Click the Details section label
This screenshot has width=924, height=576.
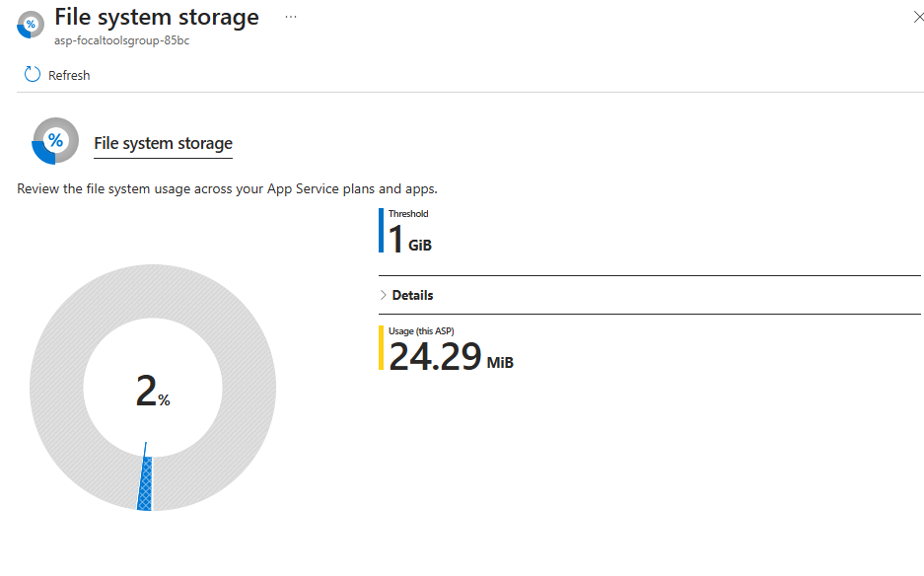click(x=412, y=295)
